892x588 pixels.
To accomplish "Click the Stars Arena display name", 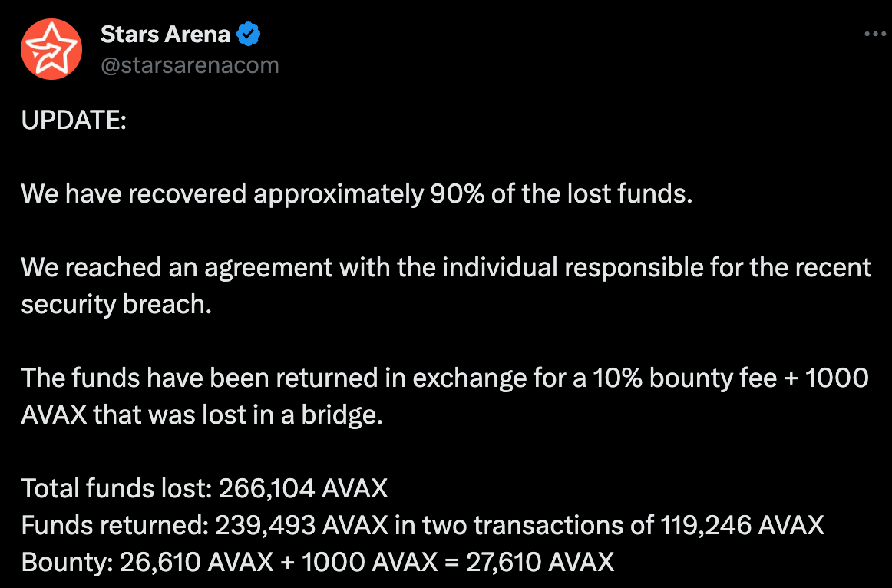I will (x=165, y=34).
